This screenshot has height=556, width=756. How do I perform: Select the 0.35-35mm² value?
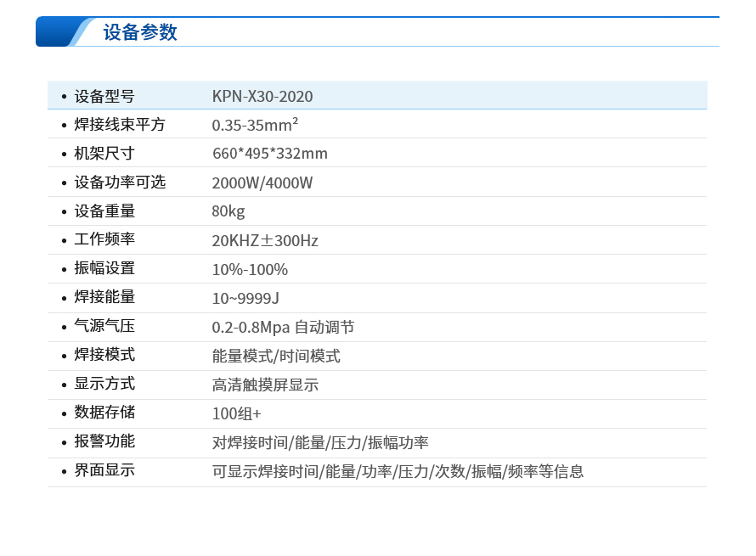pyautogui.click(x=255, y=125)
